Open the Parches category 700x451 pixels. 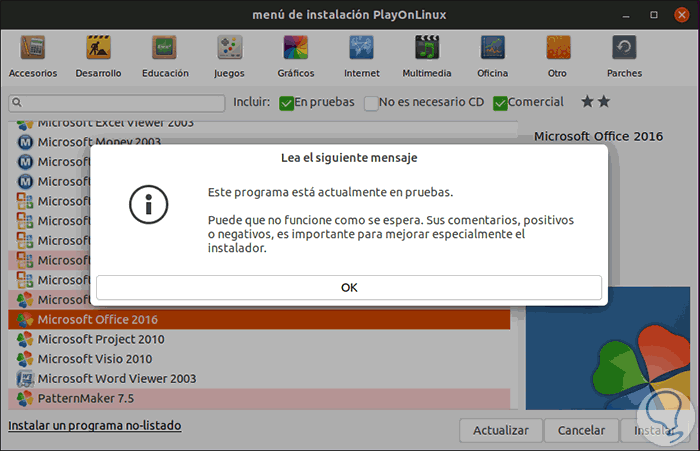624,57
